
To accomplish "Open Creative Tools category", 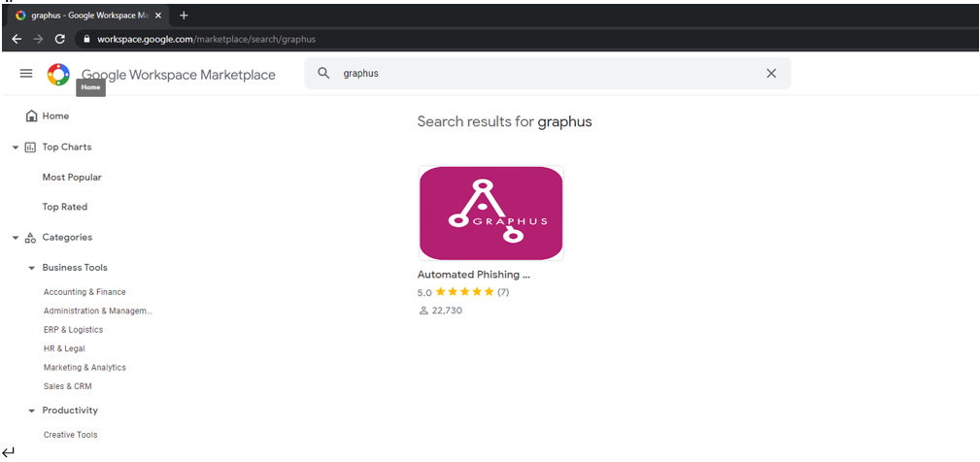I will point(71,435).
